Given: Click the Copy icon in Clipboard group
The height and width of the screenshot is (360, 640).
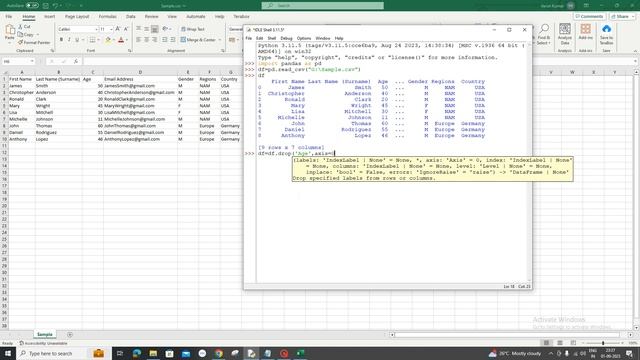Looking at the screenshot, I should (20, 34).
